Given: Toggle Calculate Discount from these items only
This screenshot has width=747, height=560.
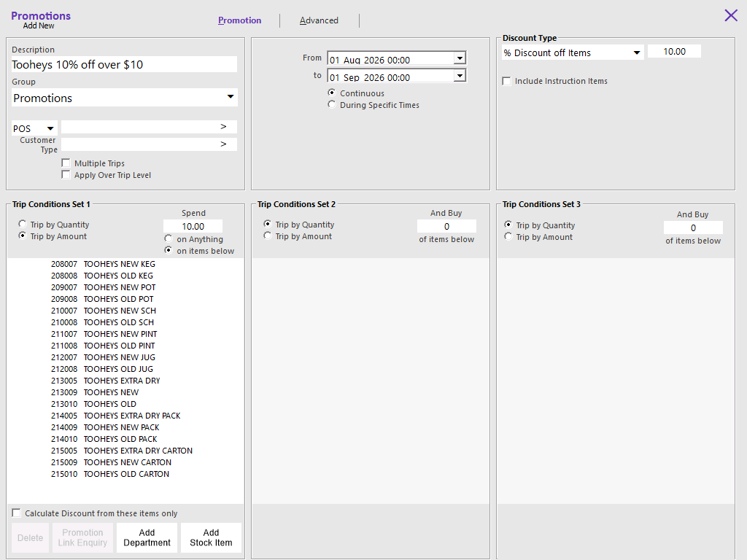Looking at the screenshot, I should tap(16, 513).
